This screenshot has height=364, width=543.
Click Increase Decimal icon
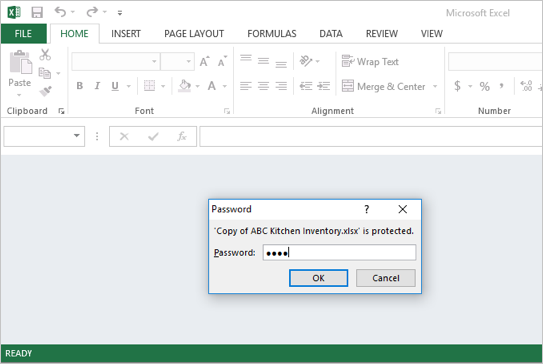tap(526, 86)
